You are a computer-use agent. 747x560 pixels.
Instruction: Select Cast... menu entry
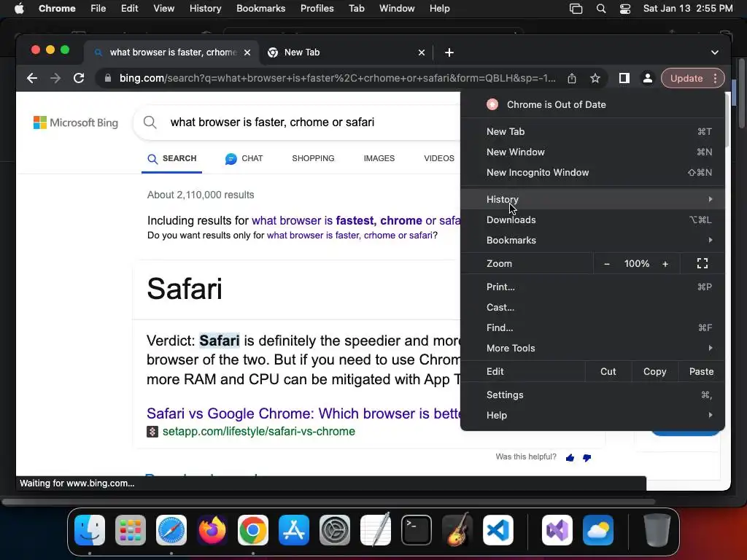(592, 307)
